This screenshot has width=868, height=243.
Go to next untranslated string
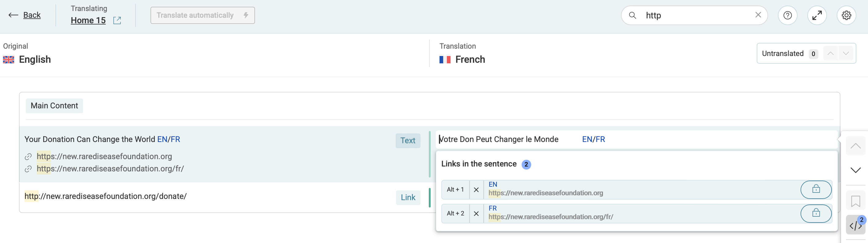(x=845, y=54)
